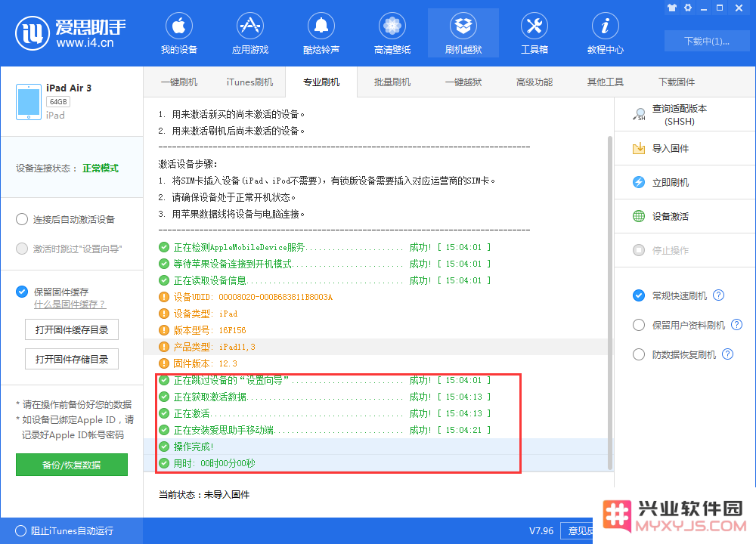Click the 爱思助手 i4 logo
The width and height of the screenshot is (756, 544).
pyautogui.click(x=71, y=33)
